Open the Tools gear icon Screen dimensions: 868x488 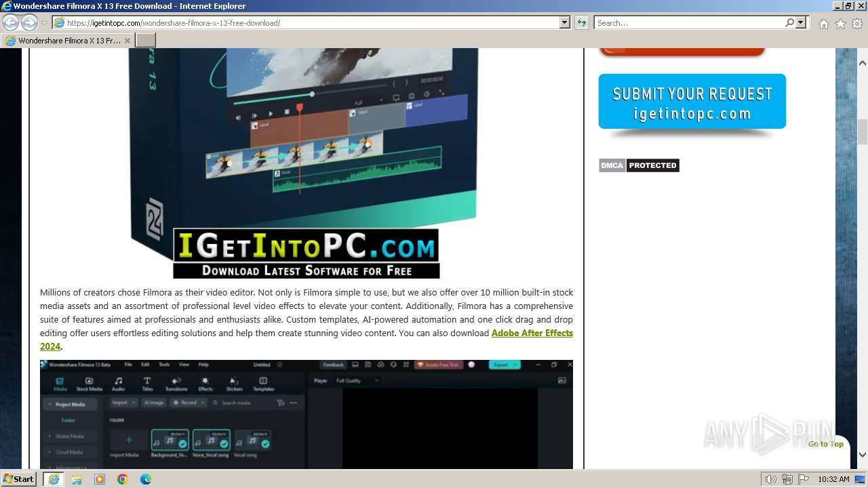coord(857,24)
